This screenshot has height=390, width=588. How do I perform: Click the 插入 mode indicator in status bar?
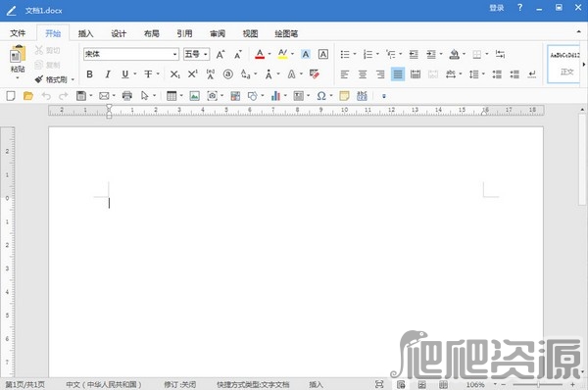[x=316, y=384]
